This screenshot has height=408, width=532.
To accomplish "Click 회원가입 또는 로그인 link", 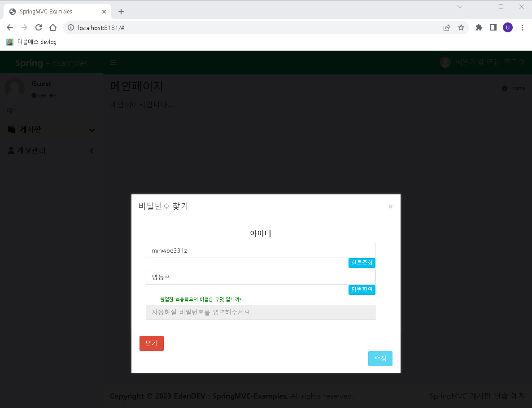I will pyautogui.click(x=489, y=62).
